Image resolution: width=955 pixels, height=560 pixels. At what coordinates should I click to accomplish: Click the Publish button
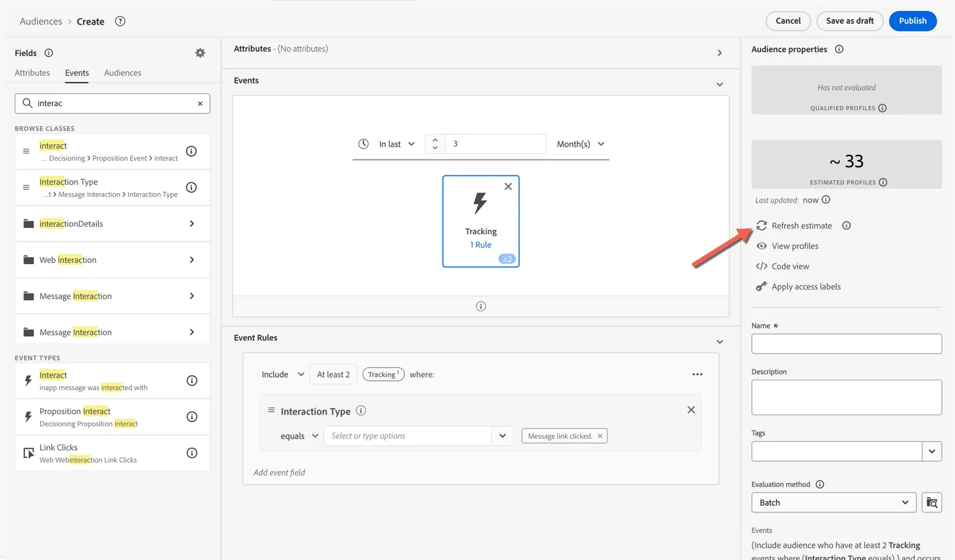pyautogui.click(x=912, y=21)
